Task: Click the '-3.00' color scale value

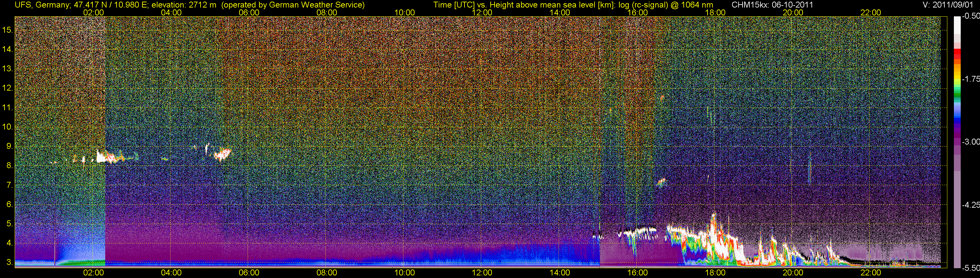Action: (x=971, y=142)
